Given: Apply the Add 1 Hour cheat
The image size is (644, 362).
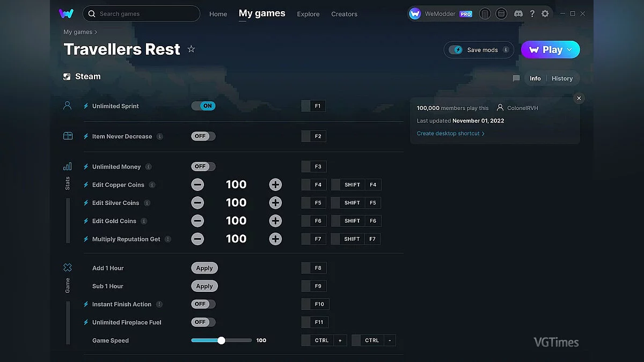Looking at the screenshot, I should tap(204, 268).
